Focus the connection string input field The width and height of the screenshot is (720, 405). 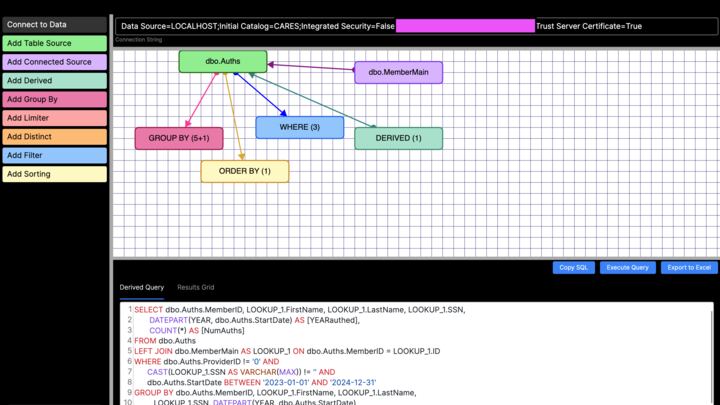[x=416, y=26]
